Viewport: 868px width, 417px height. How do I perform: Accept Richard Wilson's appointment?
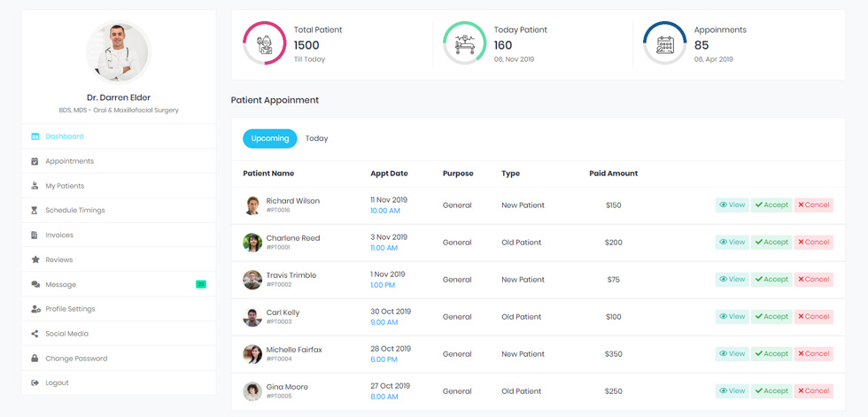(x=771, y=205)
